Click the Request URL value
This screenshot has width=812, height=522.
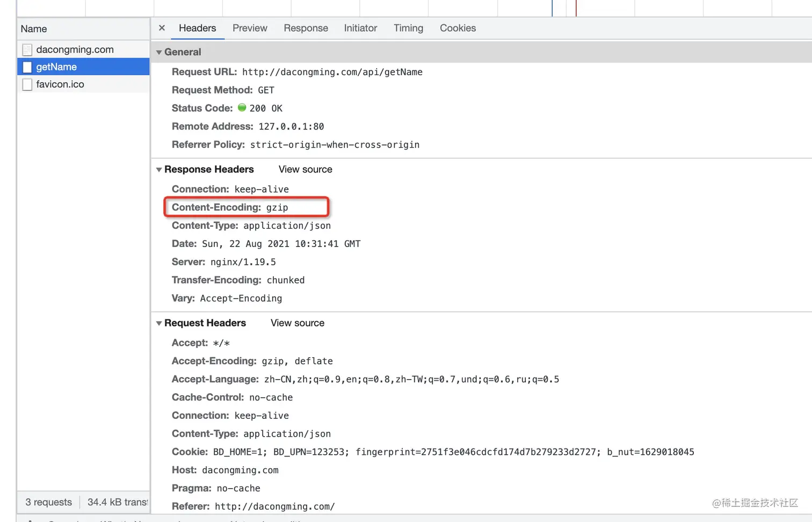(332, 72)
